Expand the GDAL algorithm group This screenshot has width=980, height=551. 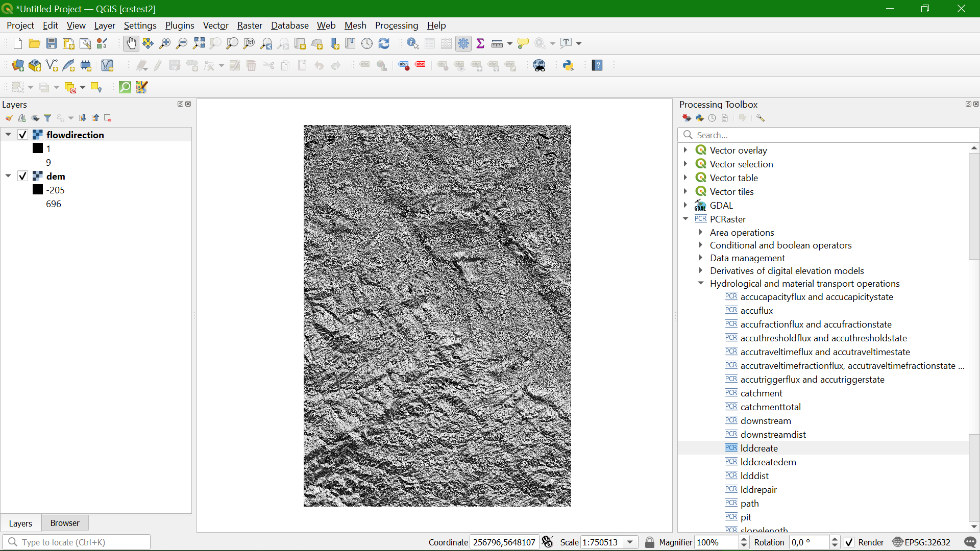tap(686, 205)
